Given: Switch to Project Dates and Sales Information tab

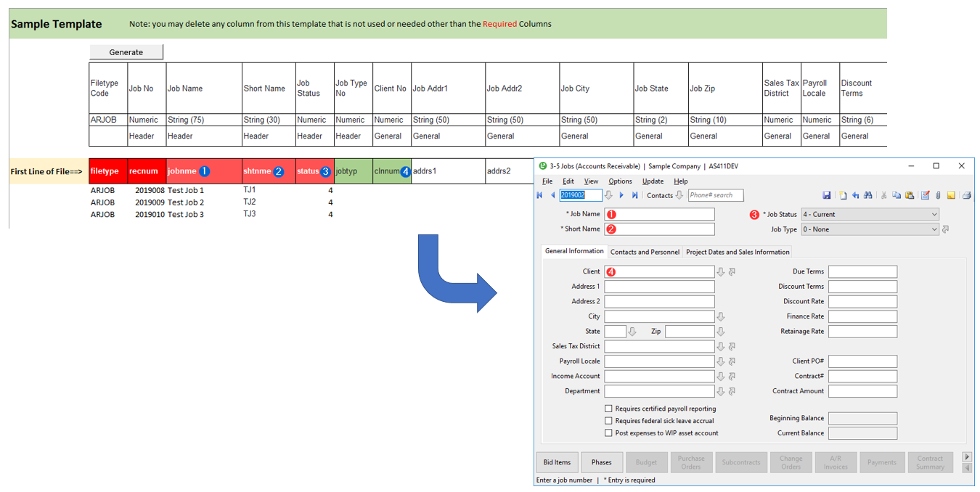Looking at the screenshot, I should (x=738, y=252).
